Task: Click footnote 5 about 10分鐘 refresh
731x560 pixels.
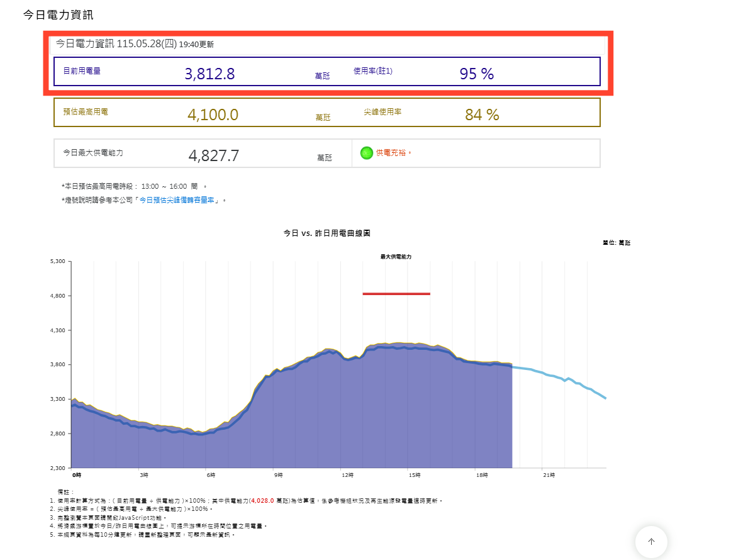Action: point(142,535)
